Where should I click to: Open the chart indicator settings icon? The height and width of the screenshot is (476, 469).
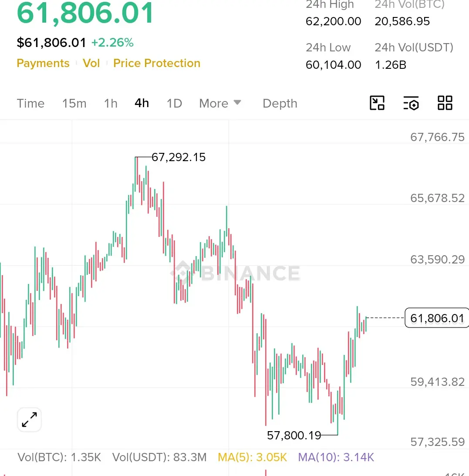[x=411, y=103]
